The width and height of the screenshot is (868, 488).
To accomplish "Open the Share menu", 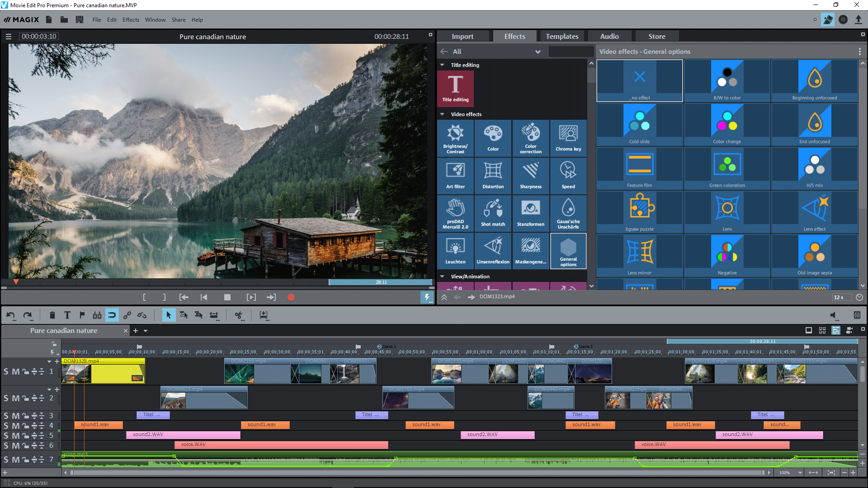I will [179, 19].
